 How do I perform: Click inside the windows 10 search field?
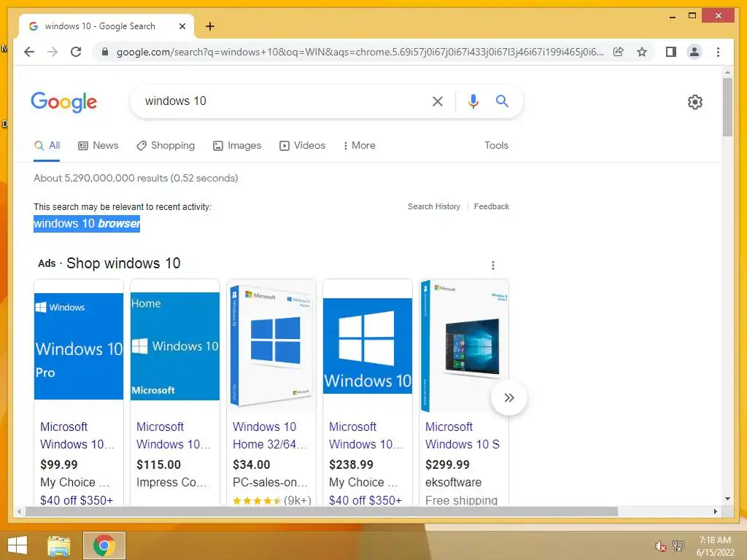click(x=281, y=101)
